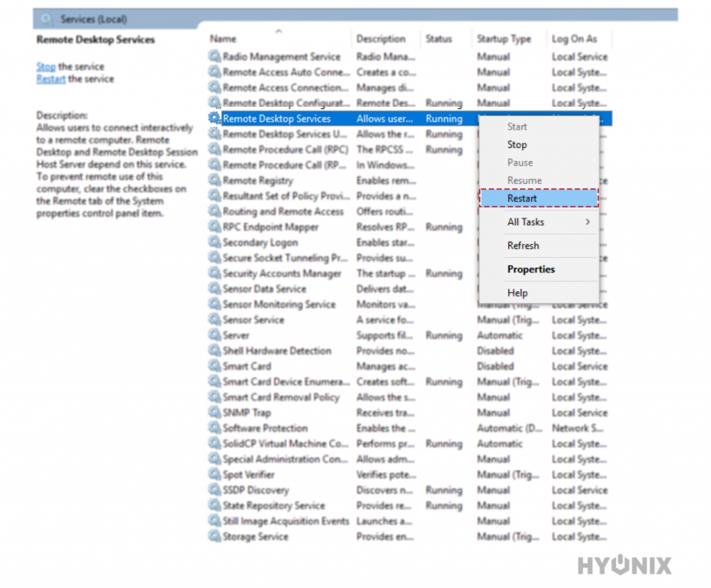Click the Stop the service link
Viewport: 711px width, 588px height.
pos(46,66)
